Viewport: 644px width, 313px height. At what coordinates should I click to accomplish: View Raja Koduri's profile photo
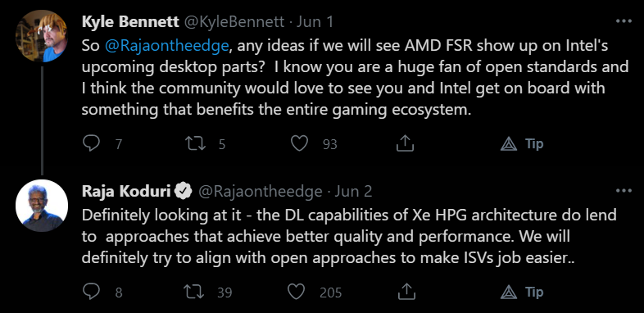42,206
